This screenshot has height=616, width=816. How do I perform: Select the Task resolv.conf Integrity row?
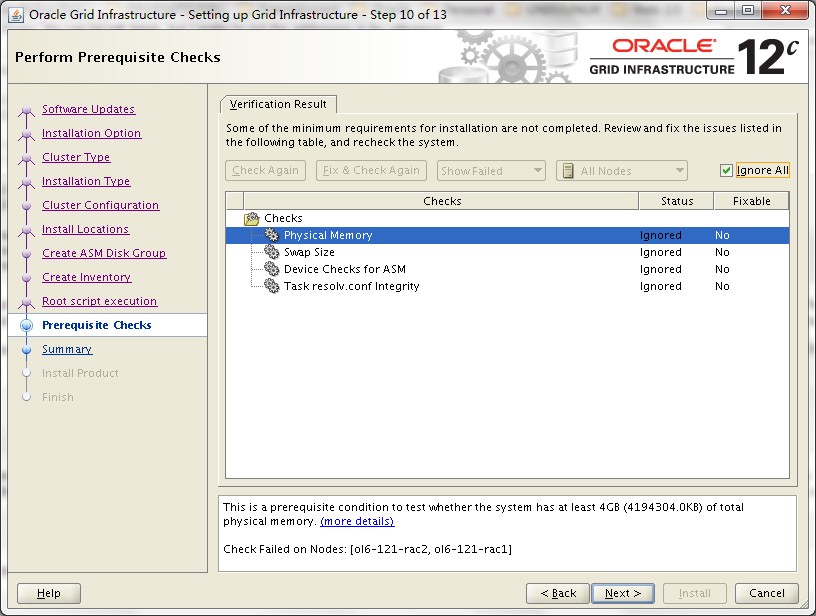coord(507,286)
